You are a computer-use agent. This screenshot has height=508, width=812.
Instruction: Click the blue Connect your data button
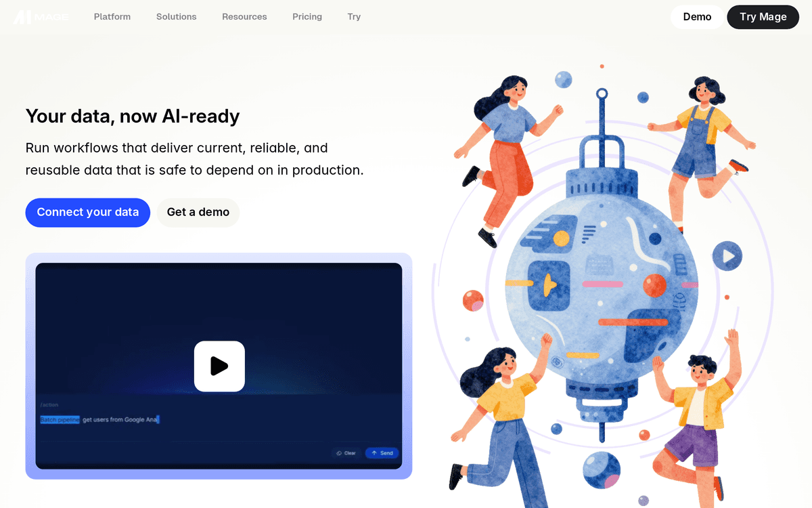[x=88, y=212]
